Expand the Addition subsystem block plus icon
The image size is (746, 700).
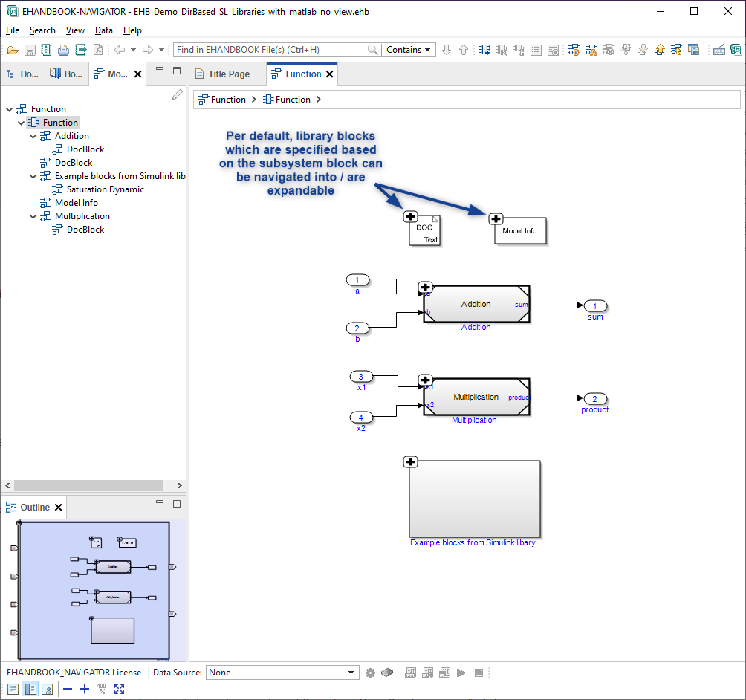tap(425, 288)
